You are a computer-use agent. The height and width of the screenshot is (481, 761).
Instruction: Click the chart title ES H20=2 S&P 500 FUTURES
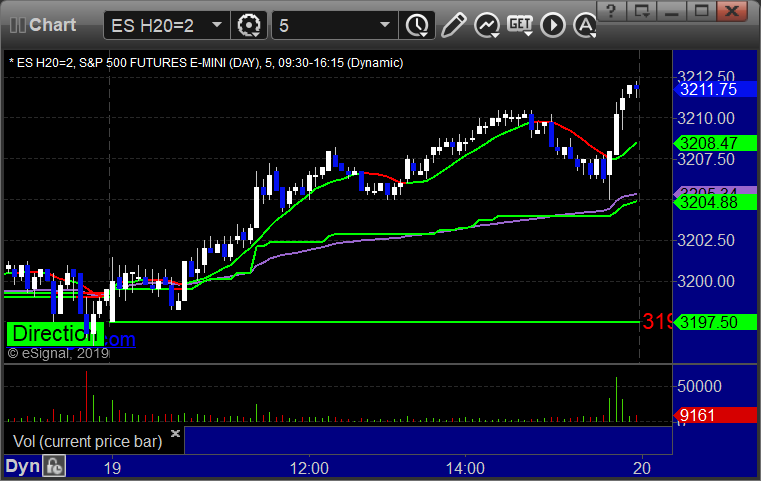pos(206,63)
